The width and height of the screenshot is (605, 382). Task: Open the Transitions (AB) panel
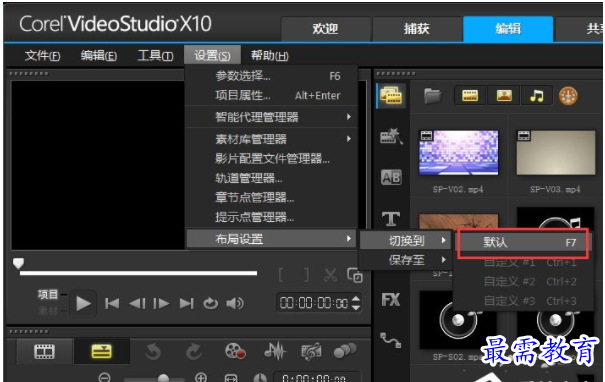tap(391, 177)
